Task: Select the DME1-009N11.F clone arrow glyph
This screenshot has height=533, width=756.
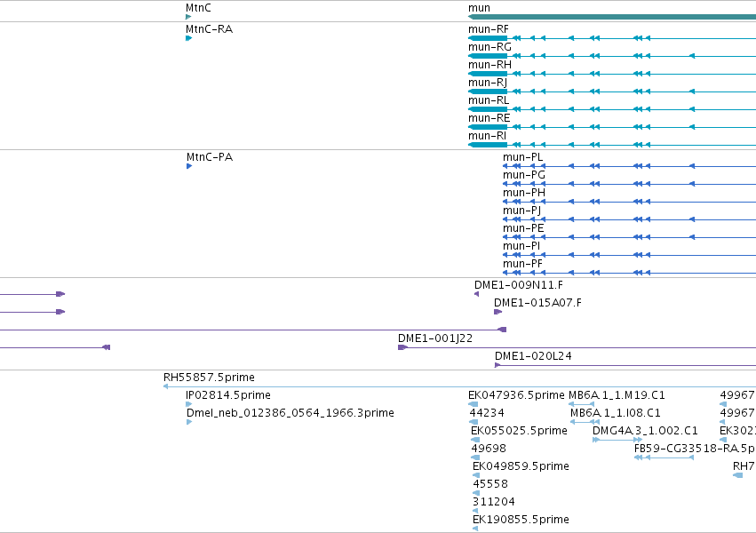Action: tap(477, 294)
